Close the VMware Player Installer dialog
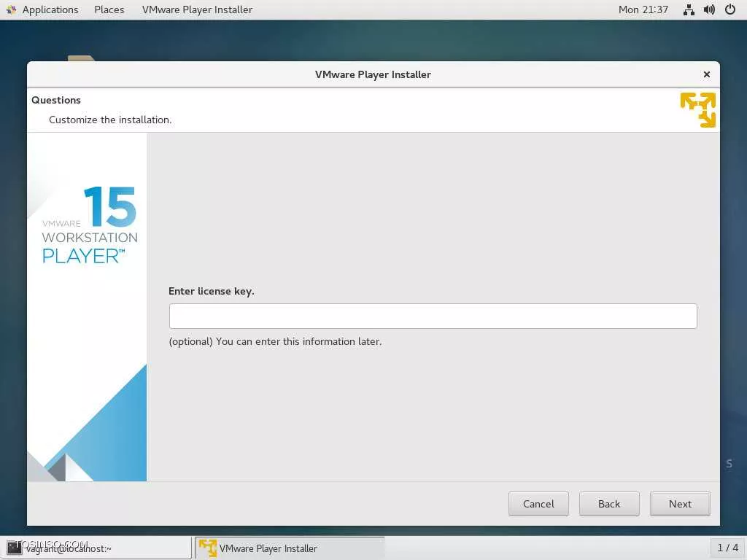747x560 pixels. pyautogui.click(x=706, y=74)
